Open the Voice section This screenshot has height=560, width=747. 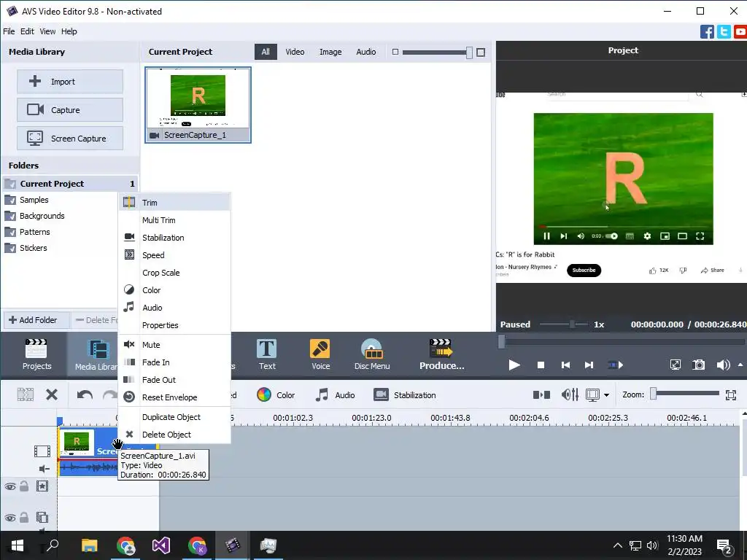(320, 355)
